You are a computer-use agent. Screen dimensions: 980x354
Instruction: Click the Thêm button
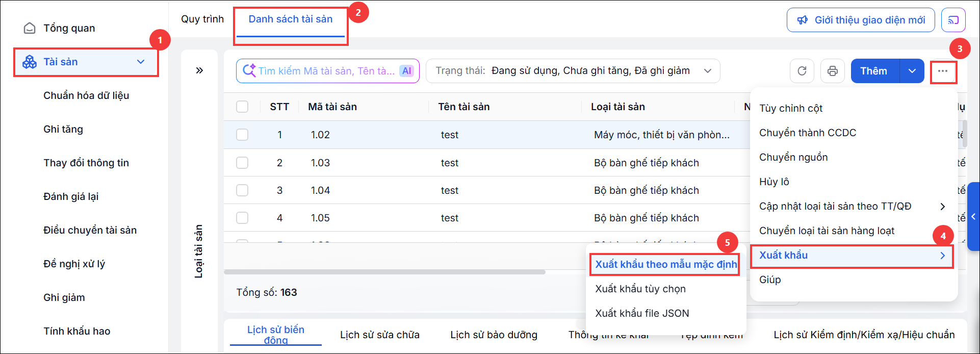click(874, 71)
